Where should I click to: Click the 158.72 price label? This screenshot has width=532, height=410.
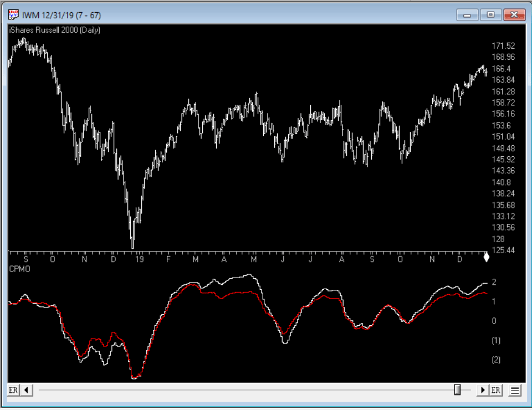pyautogui.click(x=504, y=102)
